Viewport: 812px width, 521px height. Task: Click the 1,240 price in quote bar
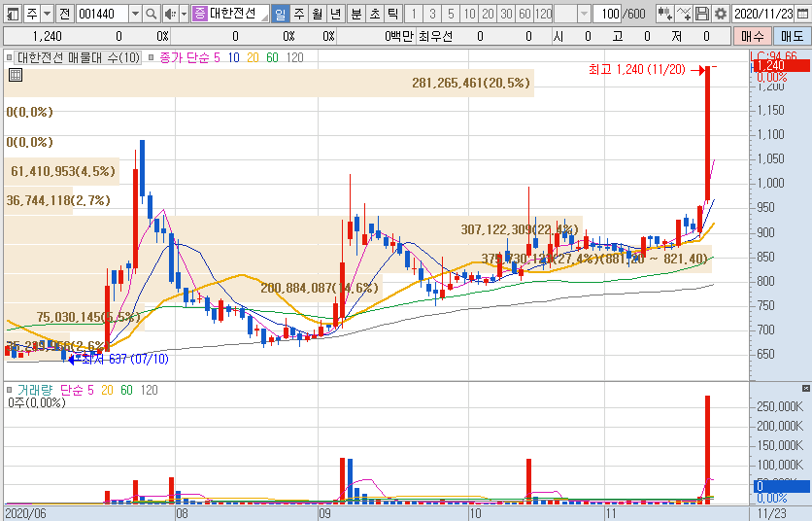click(x=48, y=36)
